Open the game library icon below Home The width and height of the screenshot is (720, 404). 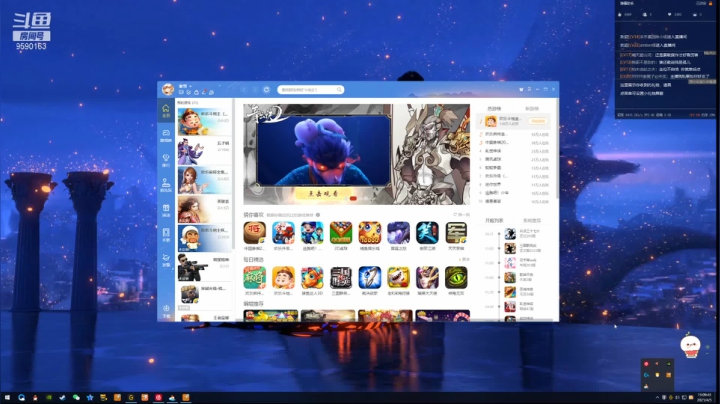coord(166,135)
